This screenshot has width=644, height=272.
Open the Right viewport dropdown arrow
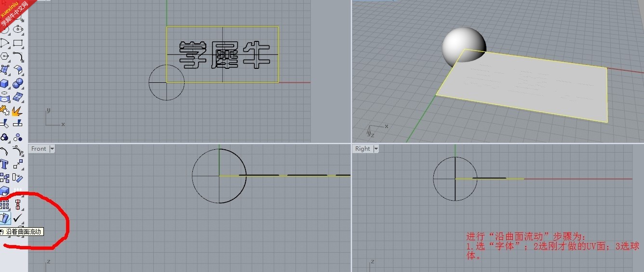(x=376, y=149)
